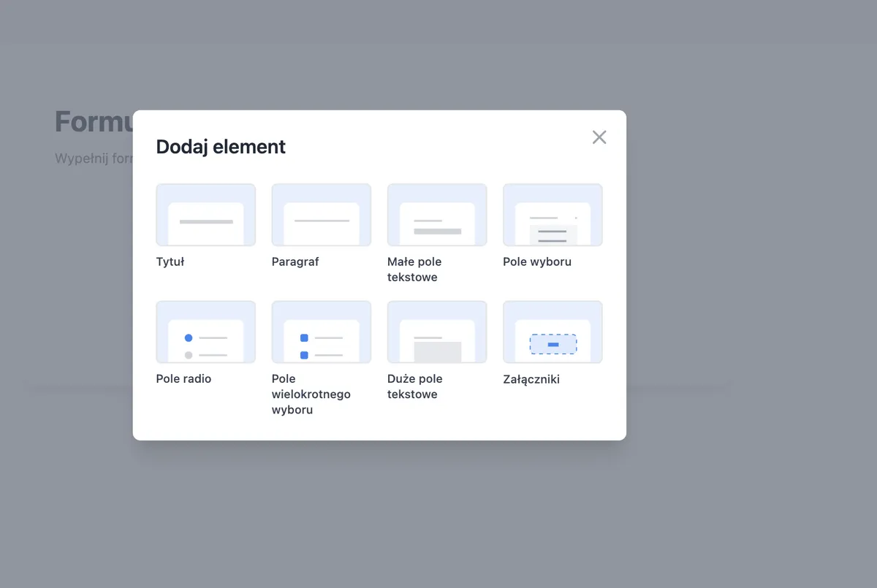Select the Tytuł element thumbnail

[206, 215]
